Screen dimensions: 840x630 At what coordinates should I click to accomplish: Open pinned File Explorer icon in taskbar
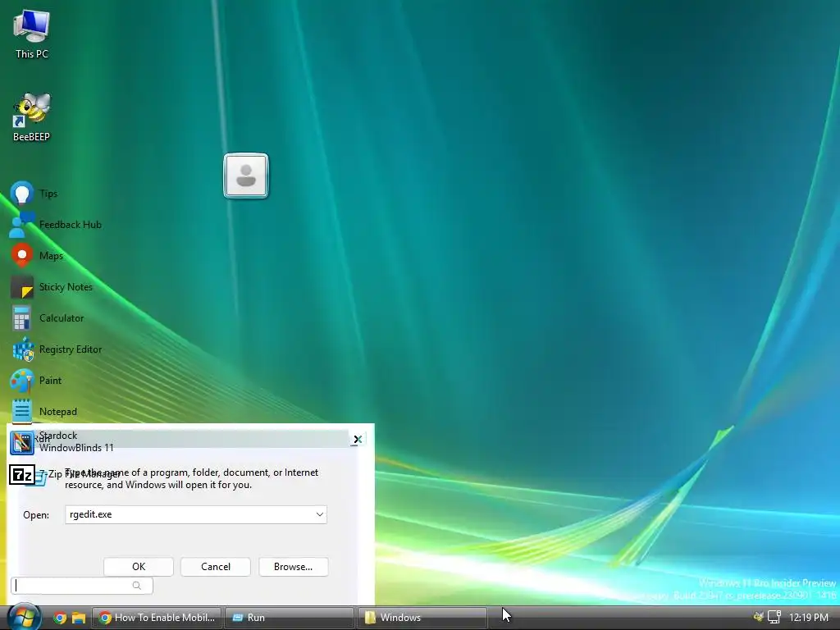pos(79,618)
